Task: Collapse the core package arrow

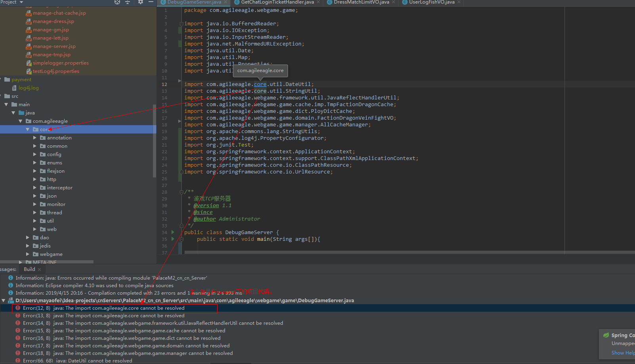Action: 28,130
